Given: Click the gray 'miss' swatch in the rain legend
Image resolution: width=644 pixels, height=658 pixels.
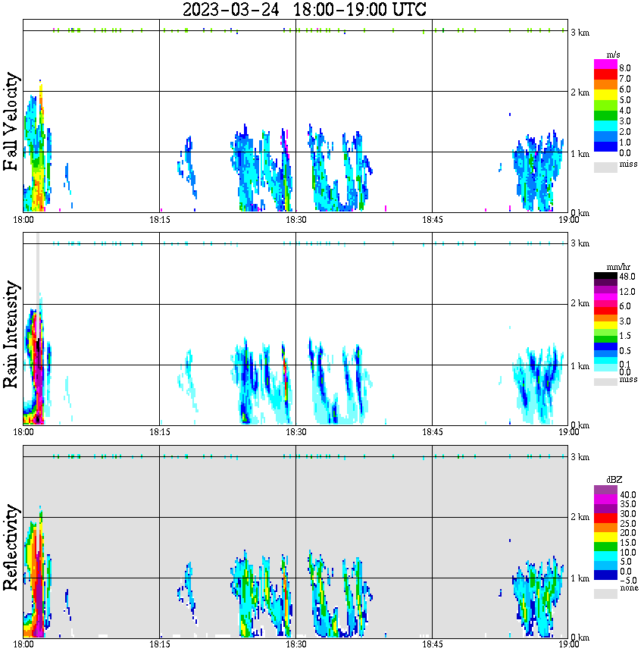Looking at the screenshot, I should (x=605, y=382).
